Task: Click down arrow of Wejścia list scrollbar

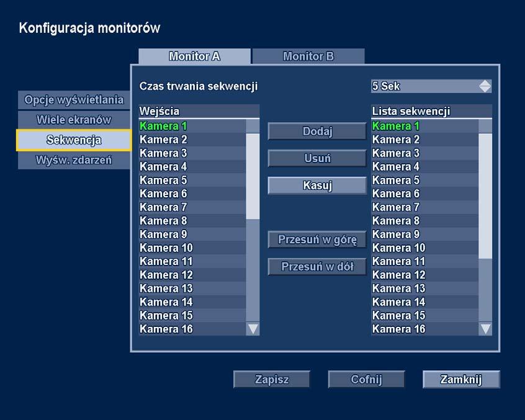Action: pos(253,329)
